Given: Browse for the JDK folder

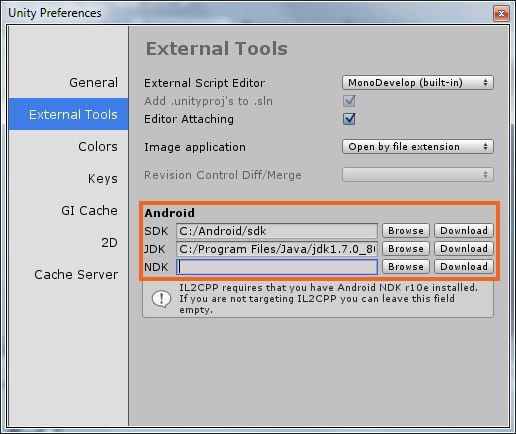Looking at the screenshot, I should [406, 249].
